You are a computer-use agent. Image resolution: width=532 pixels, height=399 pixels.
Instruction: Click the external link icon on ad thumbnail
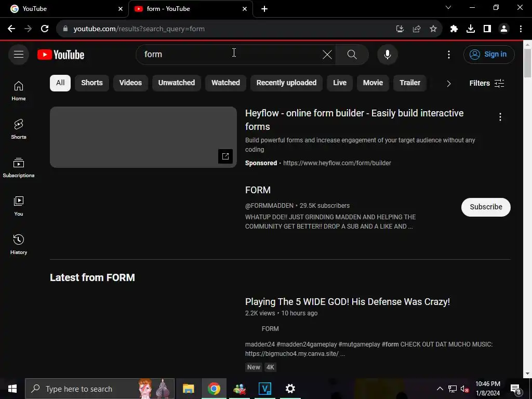pyautogui.click(x=225, y=156)
